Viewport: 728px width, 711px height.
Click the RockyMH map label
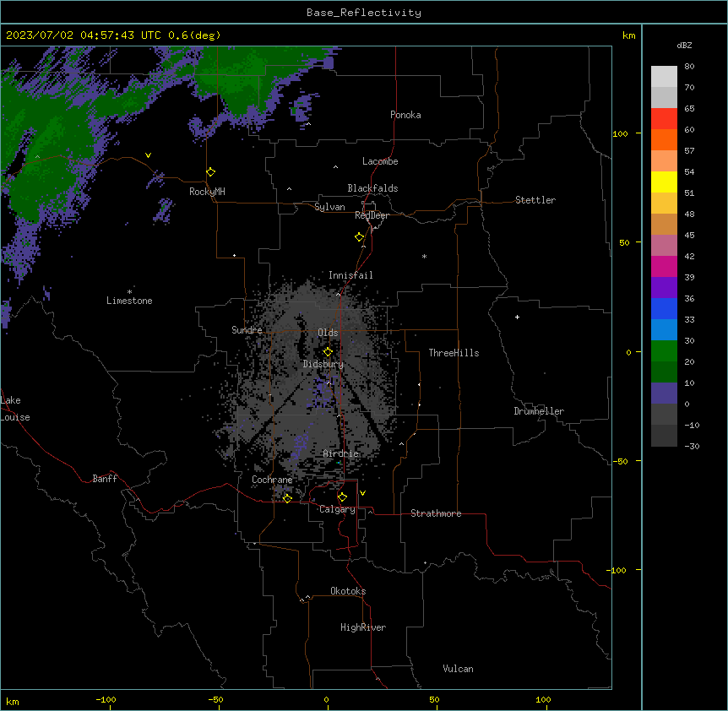click(207, 192)
